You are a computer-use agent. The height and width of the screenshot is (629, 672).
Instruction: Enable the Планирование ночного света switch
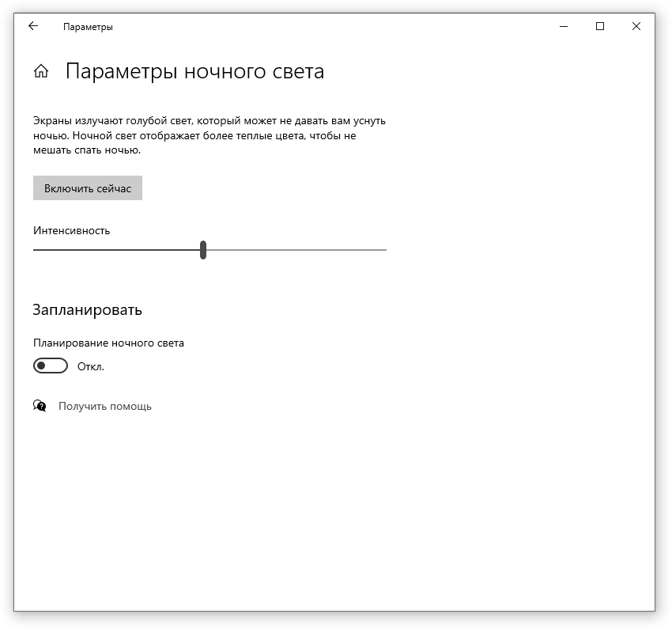coord(51,366)
